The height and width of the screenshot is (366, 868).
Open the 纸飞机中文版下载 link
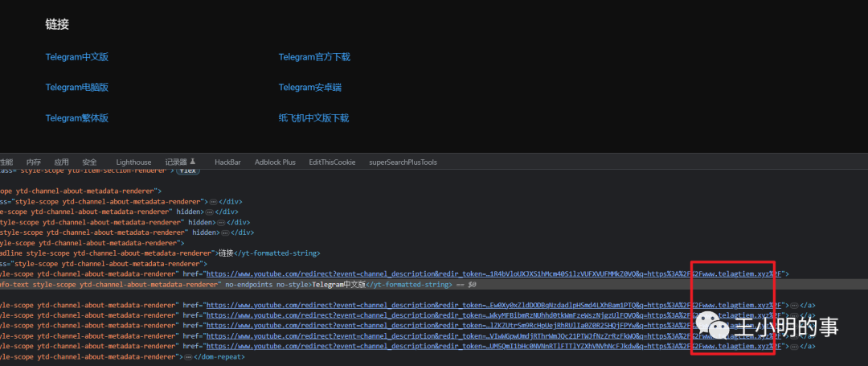pos(314,118)
